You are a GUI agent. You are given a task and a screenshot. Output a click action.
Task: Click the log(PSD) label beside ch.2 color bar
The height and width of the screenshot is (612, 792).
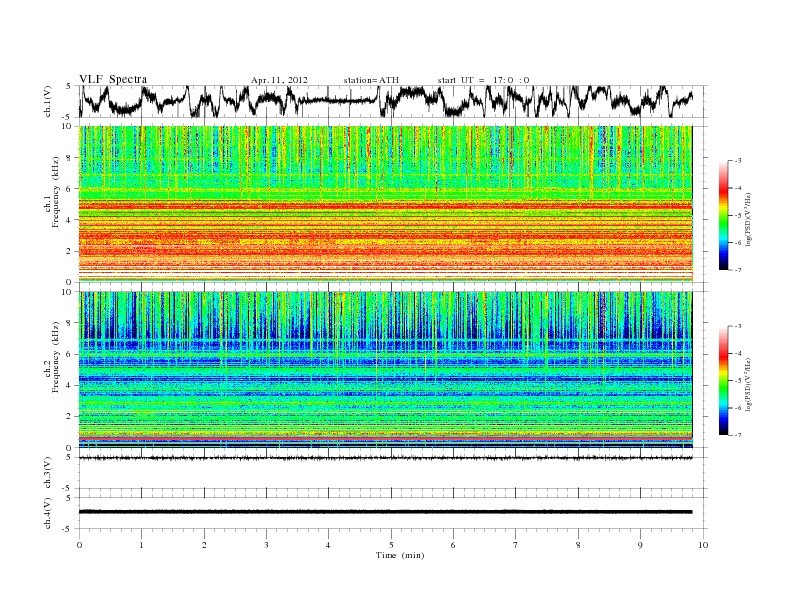coord(749,384)
